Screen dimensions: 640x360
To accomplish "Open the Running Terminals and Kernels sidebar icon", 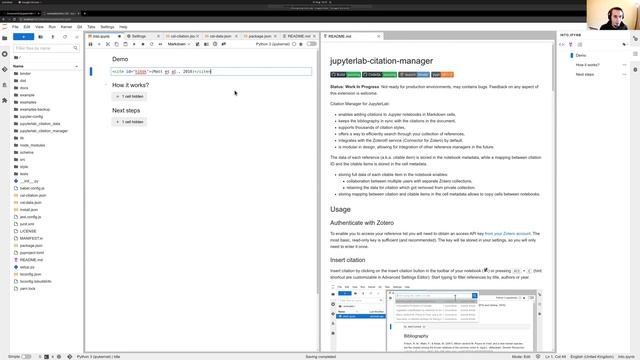I will [x=4, y=54].
